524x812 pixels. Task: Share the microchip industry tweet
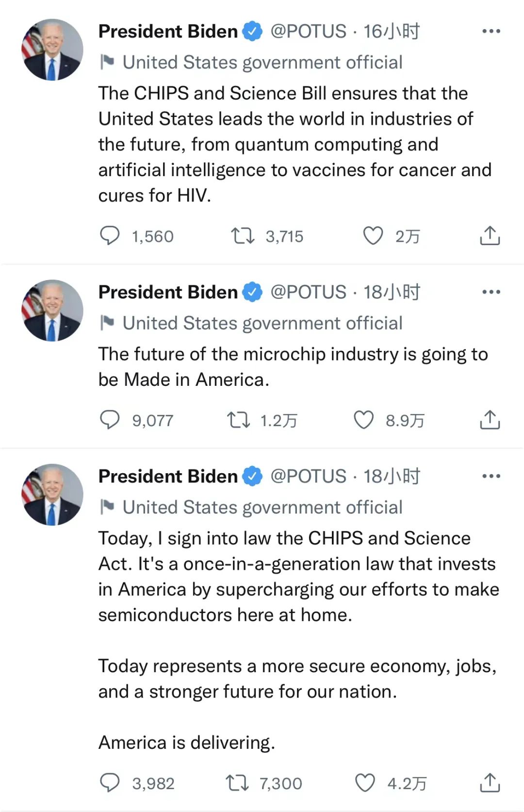tap(490, 420)
